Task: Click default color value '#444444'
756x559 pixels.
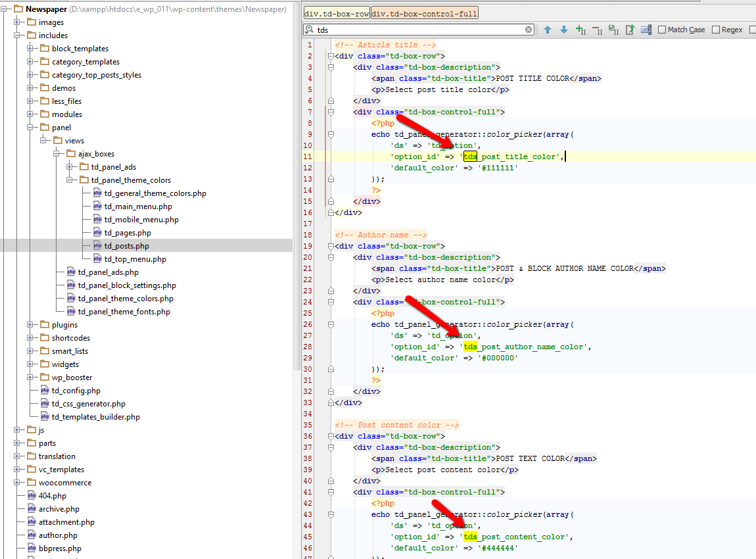Action: click(x=498, y=548)
